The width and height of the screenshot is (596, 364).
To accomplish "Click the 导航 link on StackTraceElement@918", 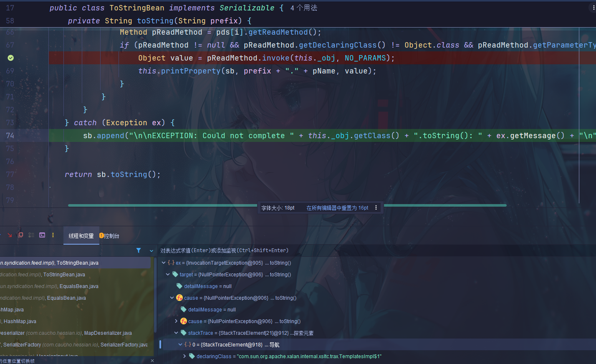I will (x=274, y=345).
